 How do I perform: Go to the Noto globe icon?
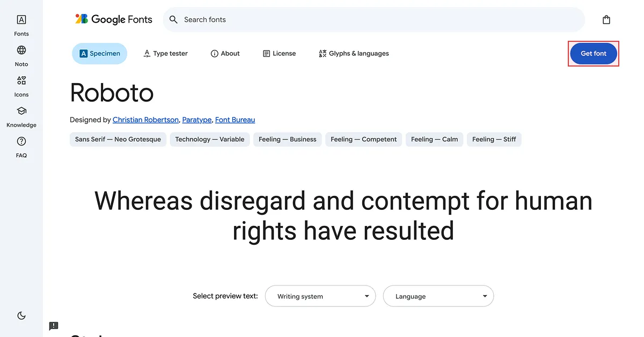(x=21, y=50)
